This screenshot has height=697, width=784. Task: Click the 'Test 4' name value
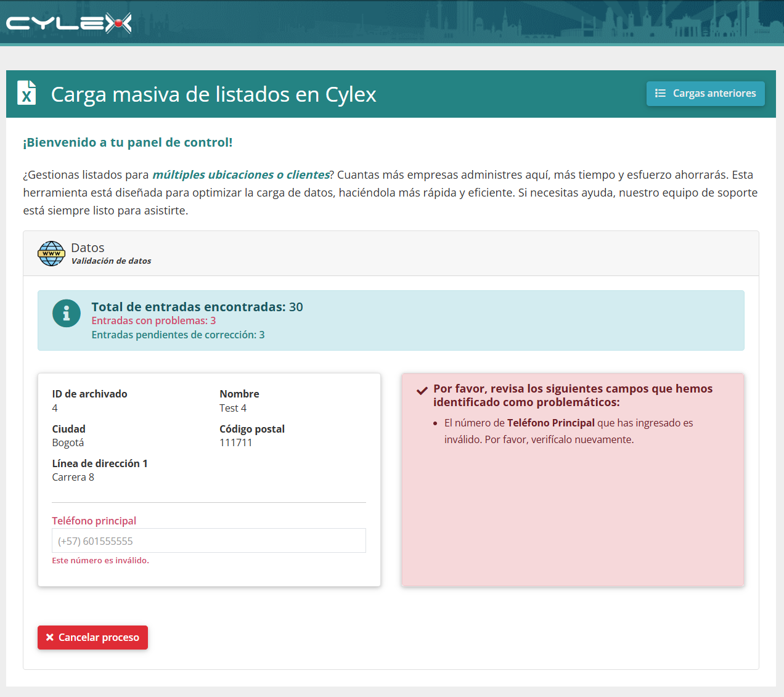[233, 408]
